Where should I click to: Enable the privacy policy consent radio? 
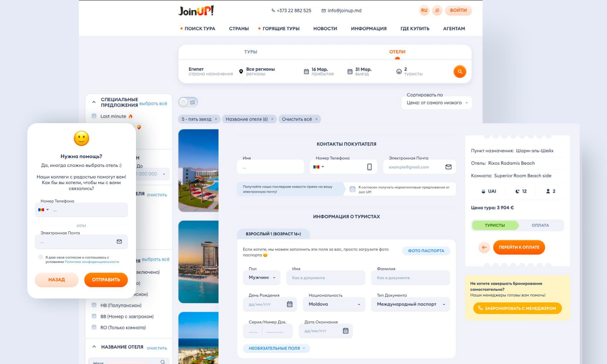pyautogui.click(x=41, y=257)
